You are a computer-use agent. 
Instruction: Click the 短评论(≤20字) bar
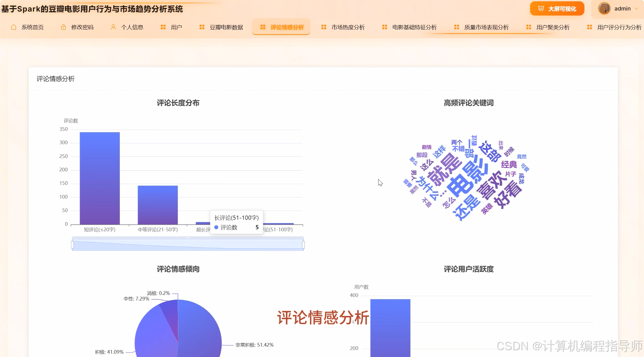click(x=99, y=177)
